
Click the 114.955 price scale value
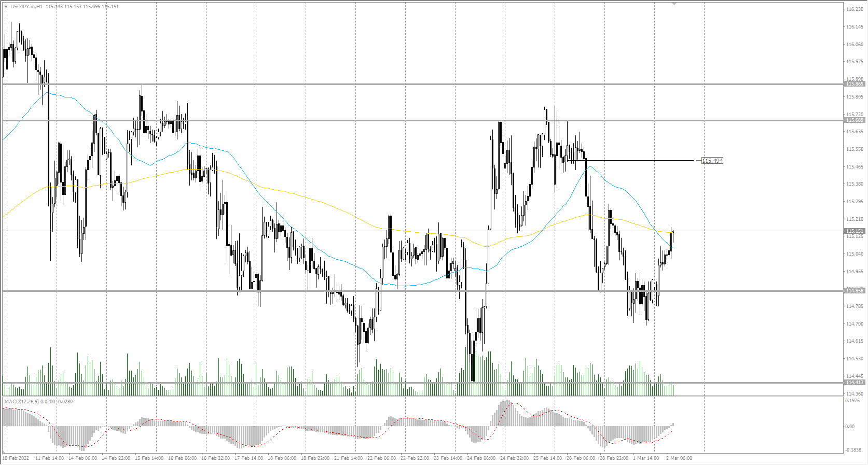[855, 272]
